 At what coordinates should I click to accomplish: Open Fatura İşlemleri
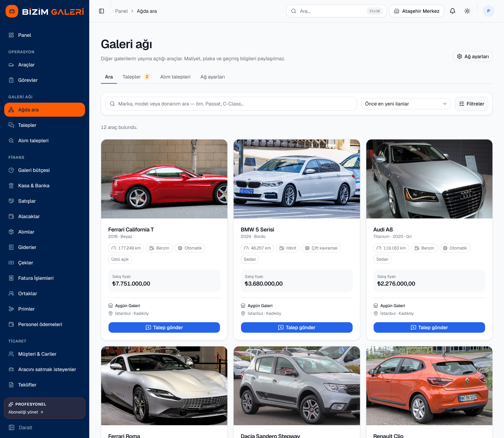click(44, 278)
